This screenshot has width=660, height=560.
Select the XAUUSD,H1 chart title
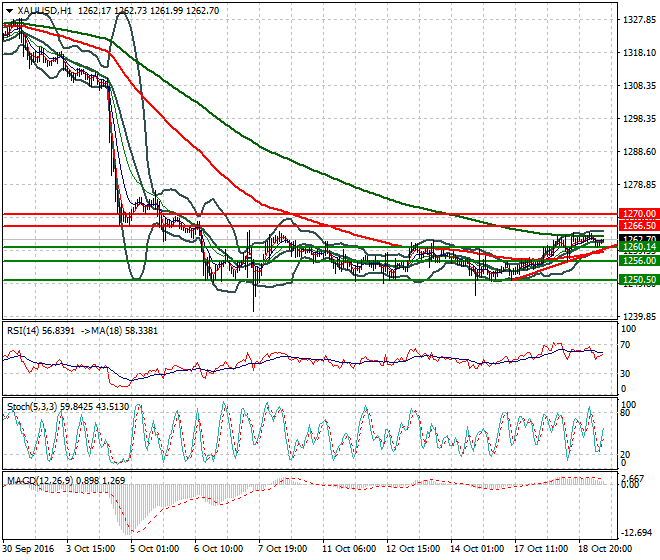click(45, 11)
